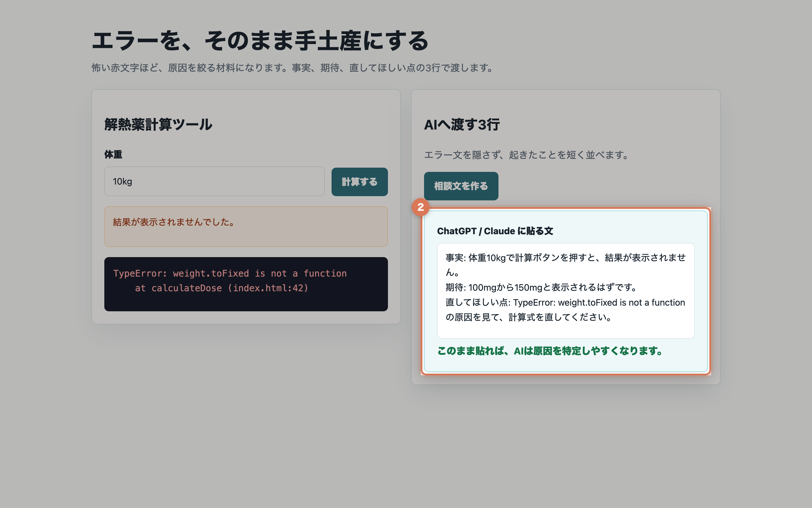This screenshot has height=508, width=812.
Task: Click the line starting 期待: 100mgから150mg
Action: (x=542, y=288)
